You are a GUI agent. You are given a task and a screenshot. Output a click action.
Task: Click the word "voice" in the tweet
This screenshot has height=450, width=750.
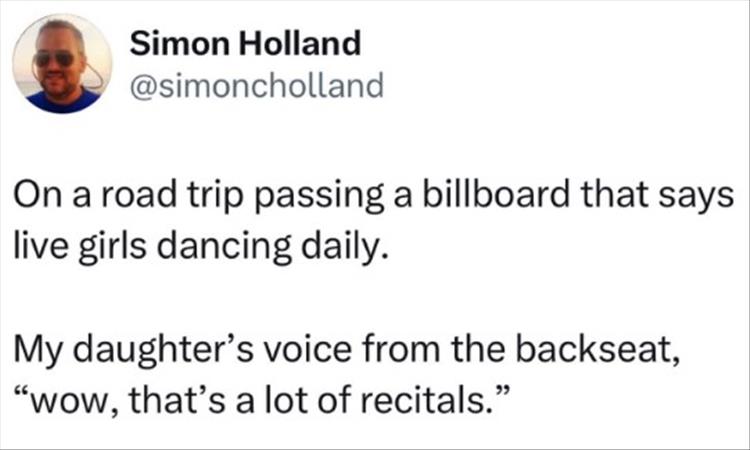(299, 346)
